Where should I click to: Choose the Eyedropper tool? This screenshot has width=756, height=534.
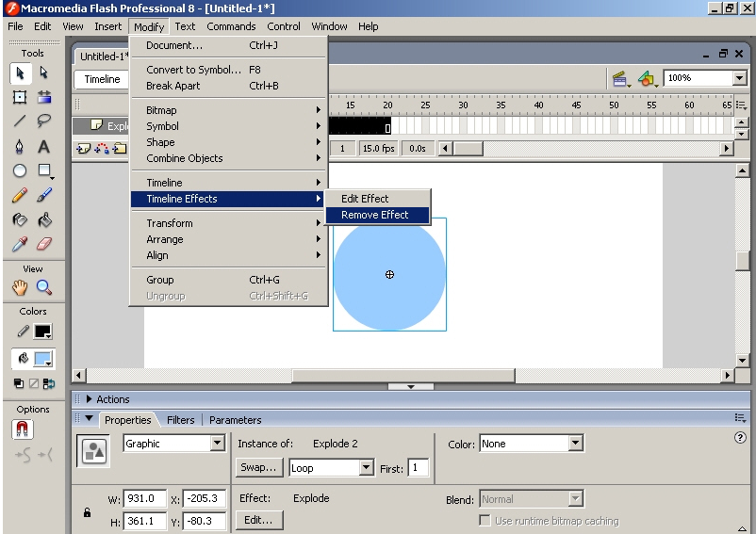(x=20, y=245)
